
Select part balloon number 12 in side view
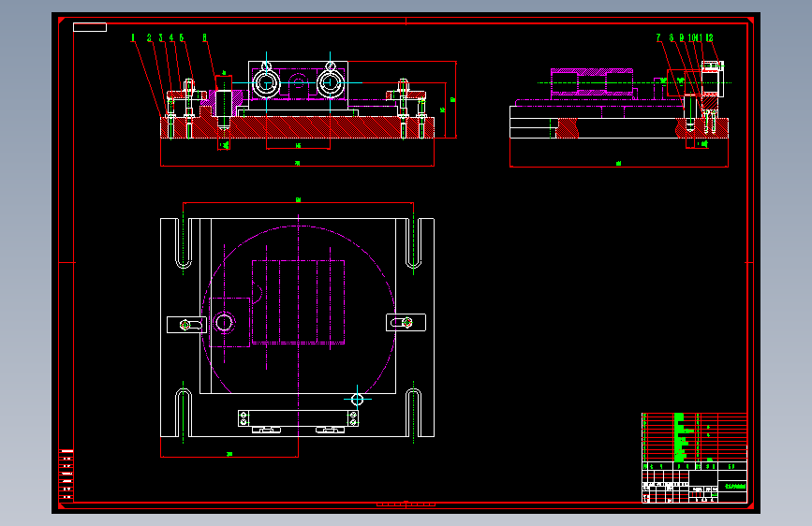point(710,37)
